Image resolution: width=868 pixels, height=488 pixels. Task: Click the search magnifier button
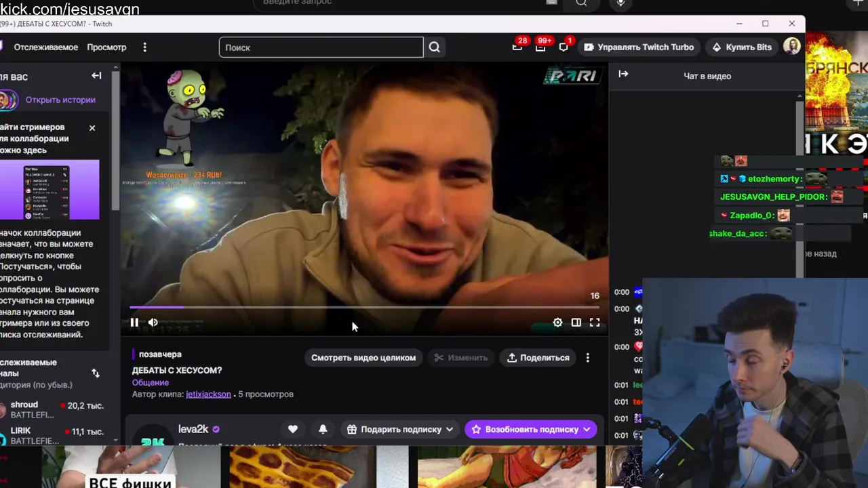(435, 47)
